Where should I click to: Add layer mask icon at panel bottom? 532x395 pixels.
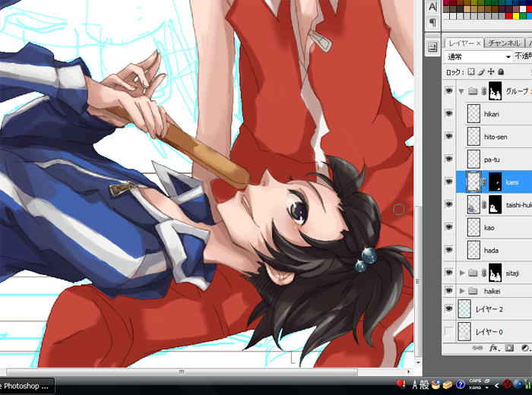(509, 348)
